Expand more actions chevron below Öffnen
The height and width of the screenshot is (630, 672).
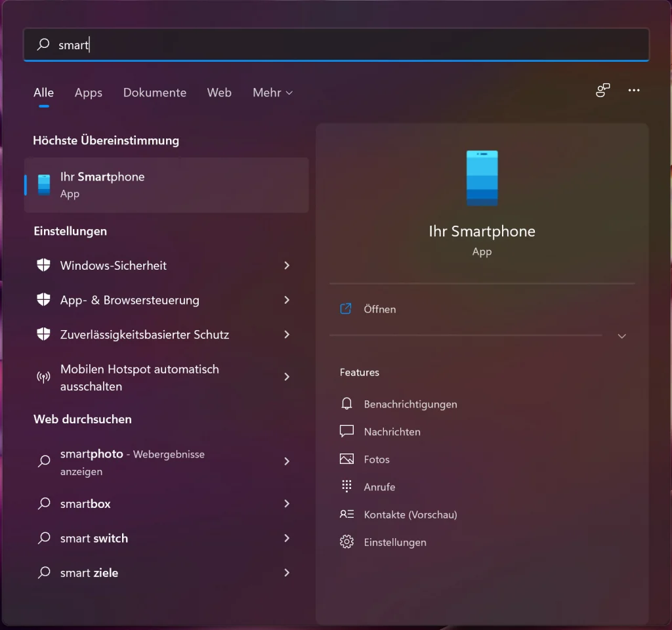click(622, 336)
